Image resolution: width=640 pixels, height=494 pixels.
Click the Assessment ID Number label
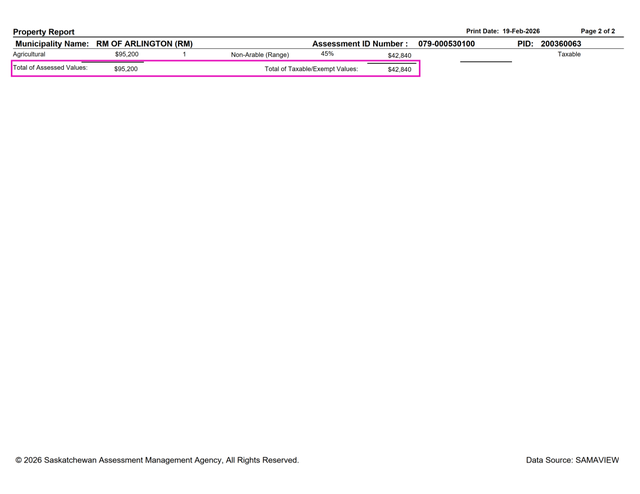pyautogui.click(x=360, y=44)
